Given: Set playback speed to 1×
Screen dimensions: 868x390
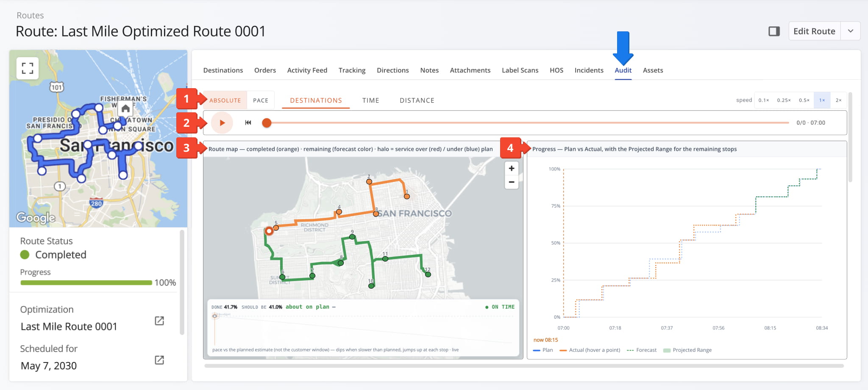Looking at the screenshot, I should coord(822,100).
